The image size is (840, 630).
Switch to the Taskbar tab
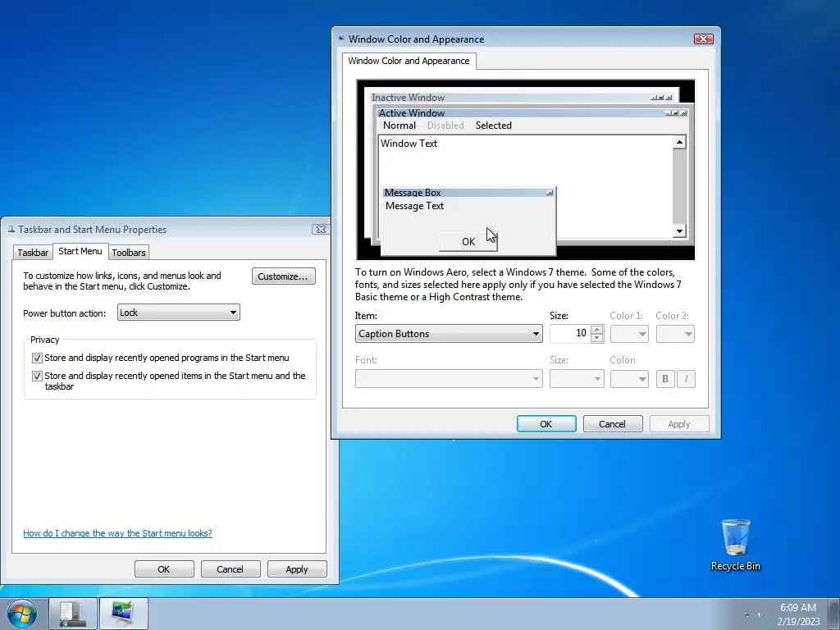[x=33, y=253]
